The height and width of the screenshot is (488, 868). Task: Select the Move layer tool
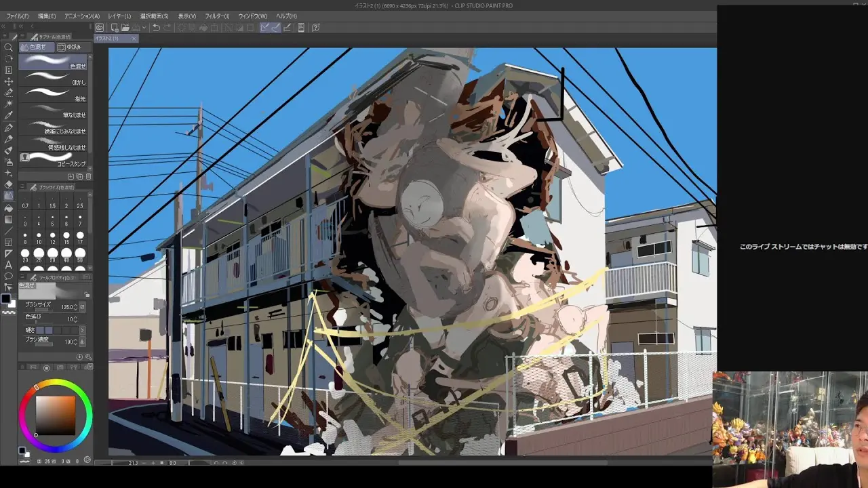8,81
